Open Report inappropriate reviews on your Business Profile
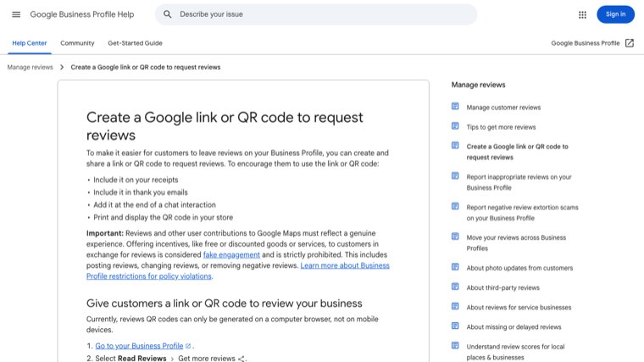Viewport: 644px width, 362px height. (519, 182)
